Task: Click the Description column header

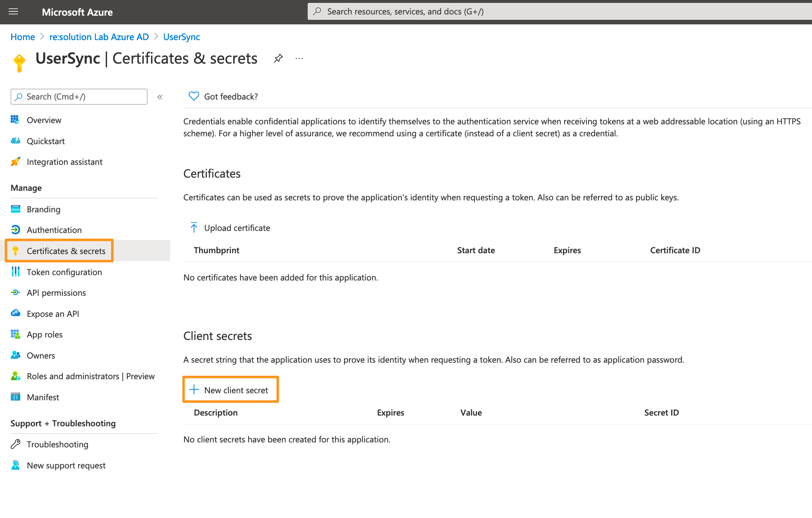Action: [x=216, y=413]
